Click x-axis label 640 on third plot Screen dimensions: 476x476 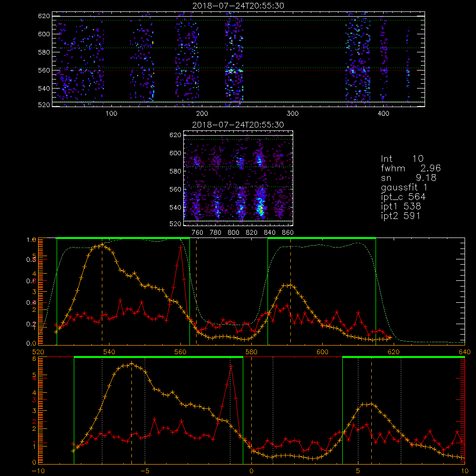pos(465,352)
